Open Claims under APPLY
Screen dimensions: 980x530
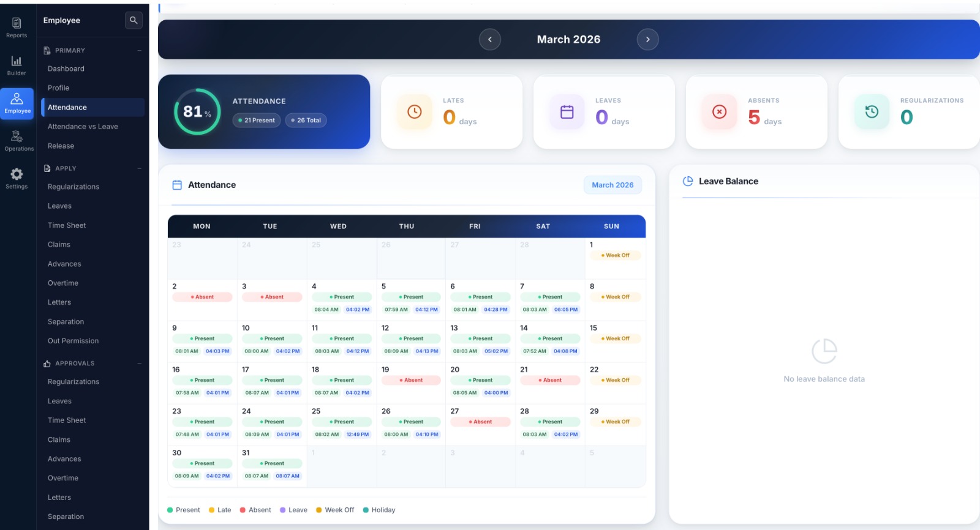coord(59,245)
